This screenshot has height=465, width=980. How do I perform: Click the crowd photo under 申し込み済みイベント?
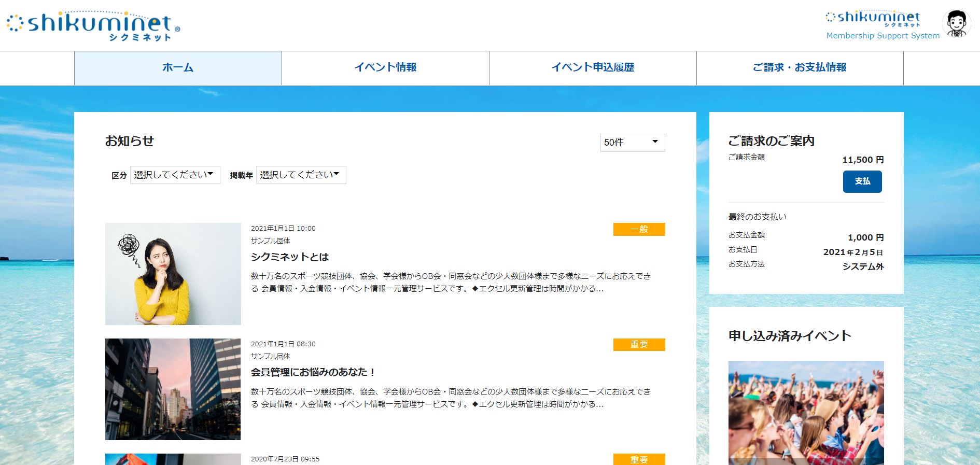(806, 413)
